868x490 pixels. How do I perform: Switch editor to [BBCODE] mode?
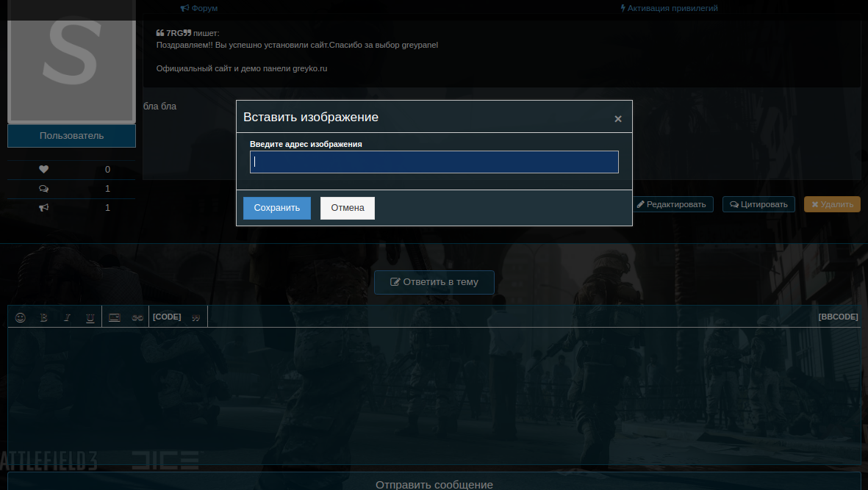coord(838,317)
